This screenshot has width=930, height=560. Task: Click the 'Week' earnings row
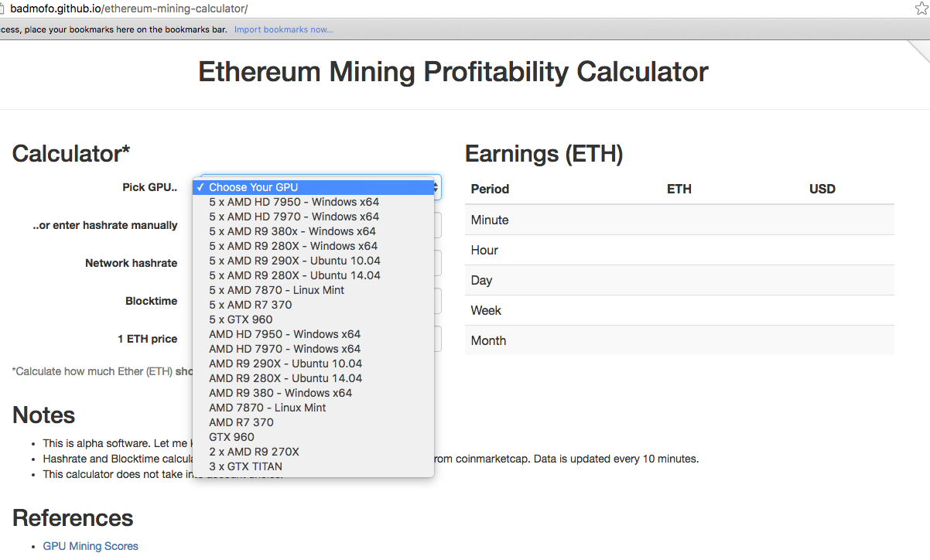tap(679, 310)
